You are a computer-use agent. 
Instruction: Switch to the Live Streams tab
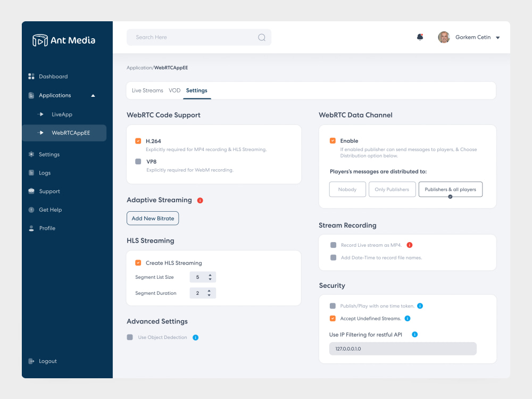coord(147,90)
